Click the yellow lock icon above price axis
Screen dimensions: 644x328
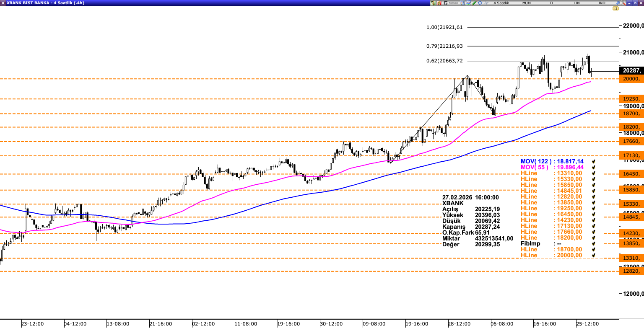615,8
